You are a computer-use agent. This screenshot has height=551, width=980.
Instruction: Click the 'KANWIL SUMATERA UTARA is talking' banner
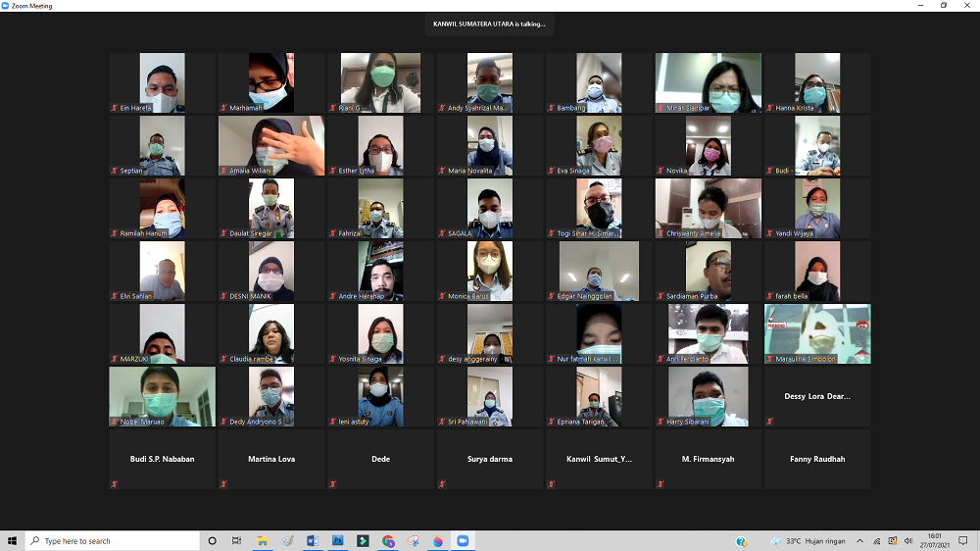[489, 24]
